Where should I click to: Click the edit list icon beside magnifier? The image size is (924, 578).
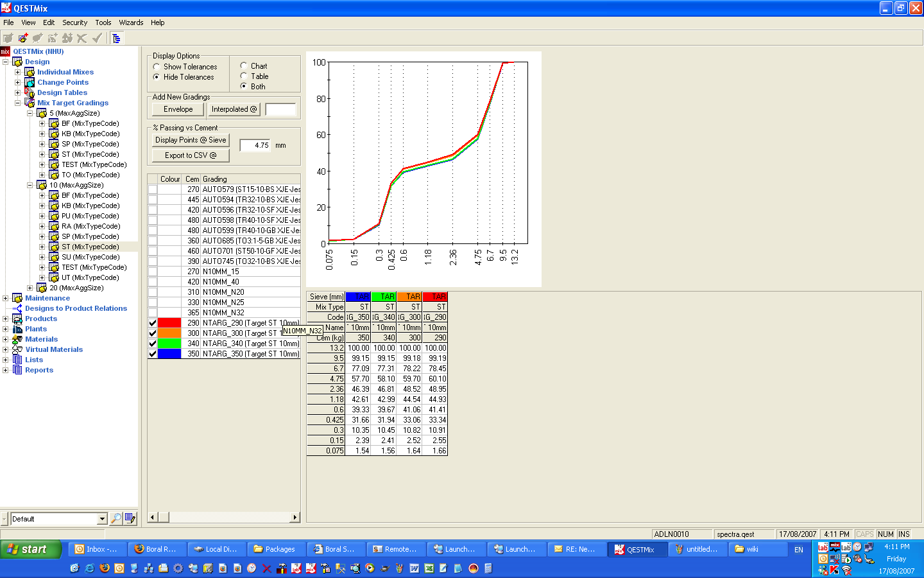click(x=130, y=518)
